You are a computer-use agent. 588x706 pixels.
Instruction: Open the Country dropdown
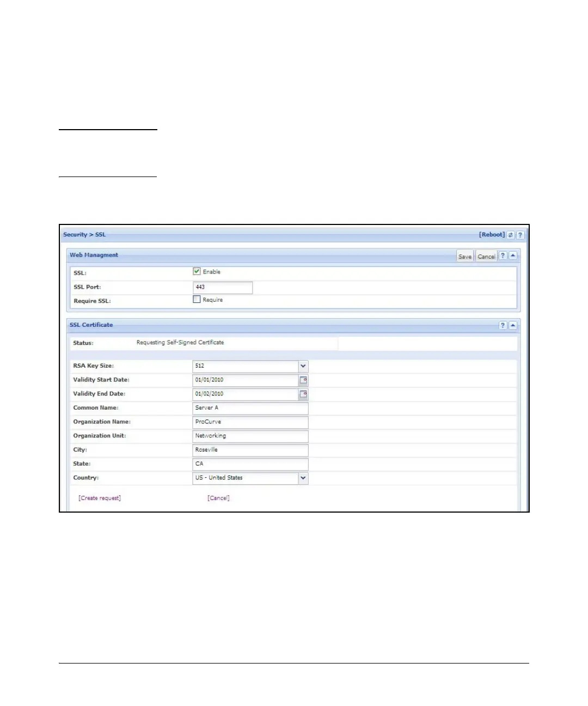tap(303, 478)
